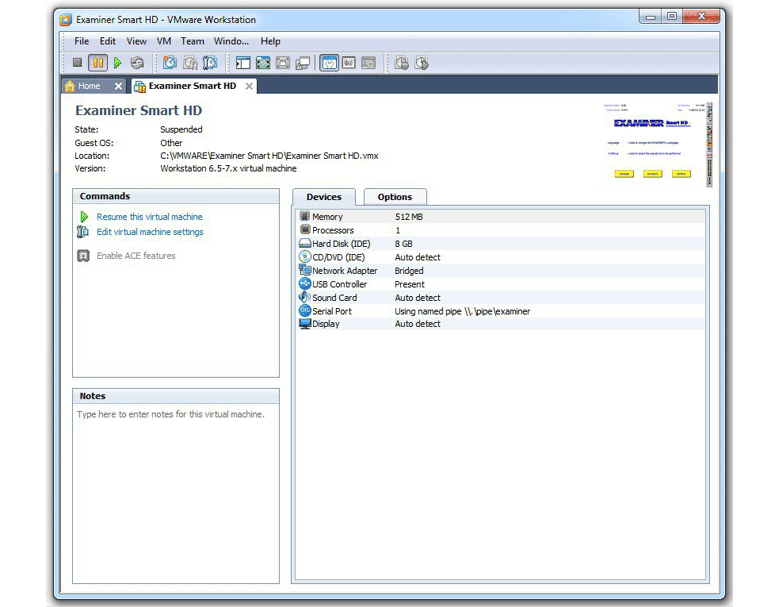Screen dimensions: 779x607
Task: Open Edit virtual machine settings
Action: (x=149, y=232)
